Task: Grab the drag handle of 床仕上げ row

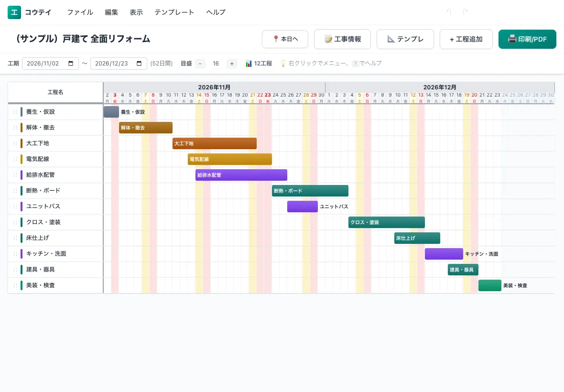Action: pyautogui.click(x=15, y=238)
